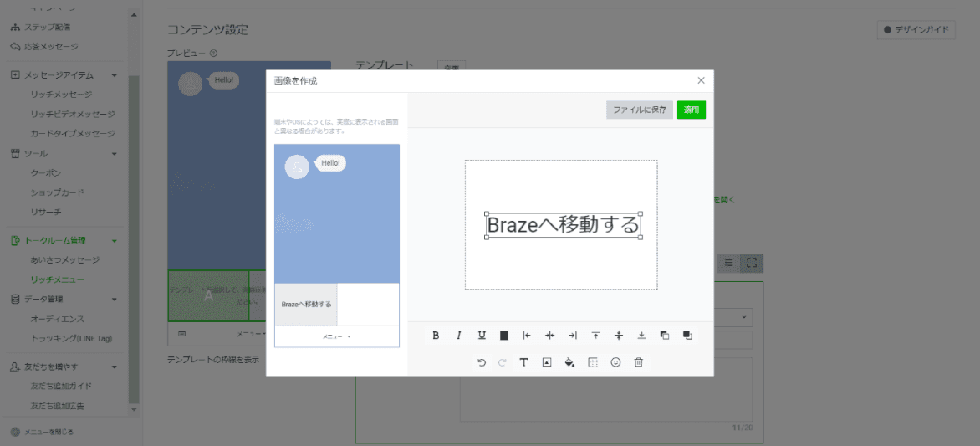Undo the last edit
The image size is (980, 446).
482,362
